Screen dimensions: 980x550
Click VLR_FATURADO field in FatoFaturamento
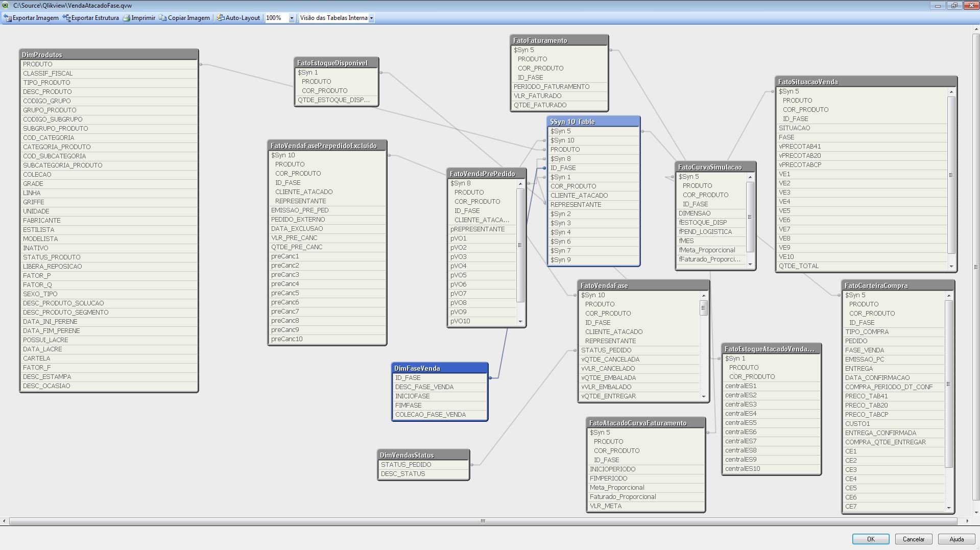click(x=559, y=96)
